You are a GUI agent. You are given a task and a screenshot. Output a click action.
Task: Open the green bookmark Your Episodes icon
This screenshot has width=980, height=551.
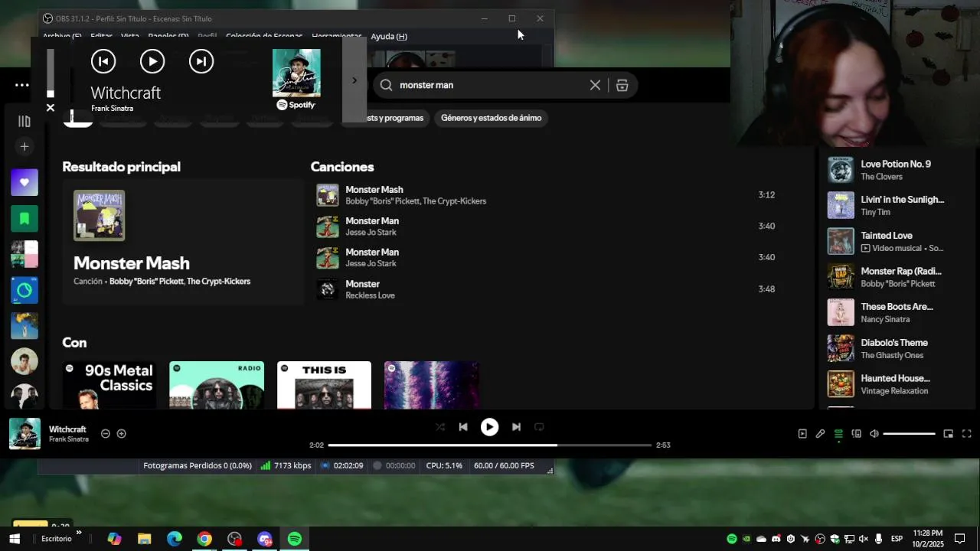[x=24, y=218]
